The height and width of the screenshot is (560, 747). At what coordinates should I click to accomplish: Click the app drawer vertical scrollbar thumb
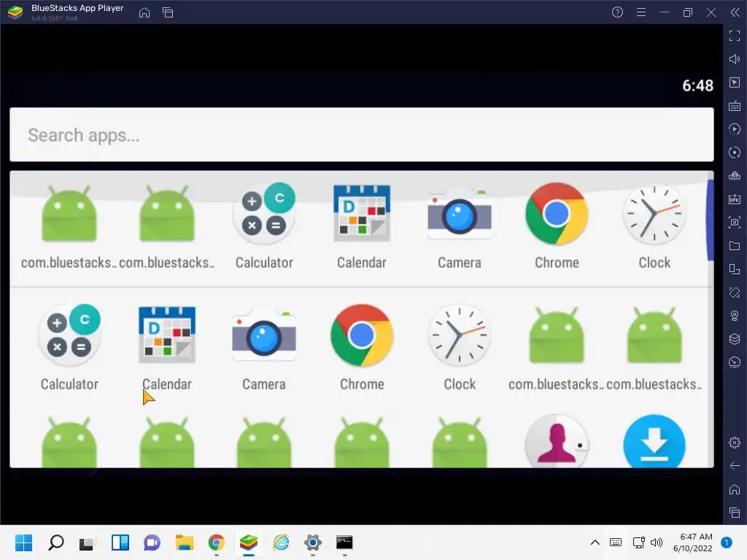coord(711,220)
